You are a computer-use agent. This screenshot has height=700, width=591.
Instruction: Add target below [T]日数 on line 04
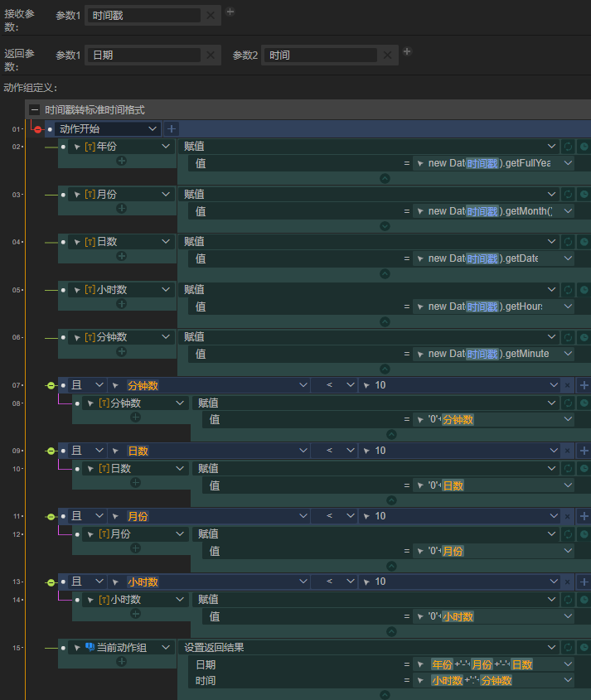coord(122,256)
